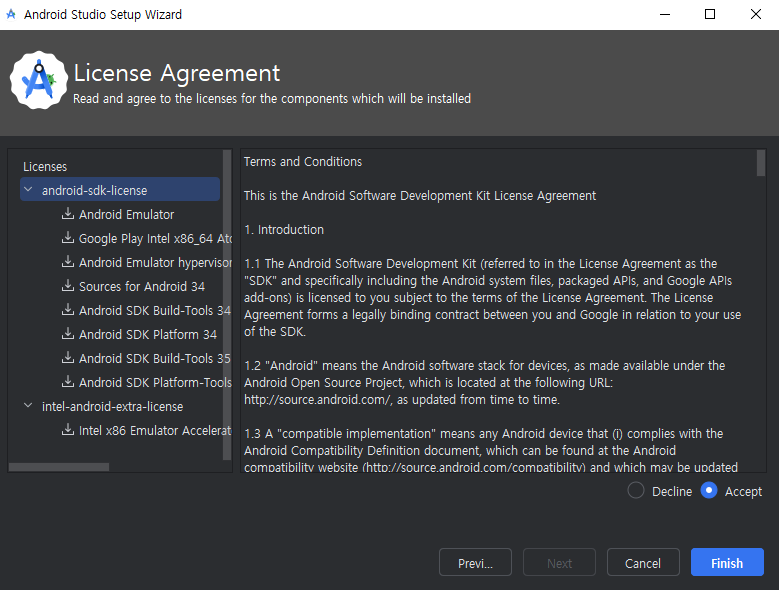Select the intel-android-extra-license entry
Image resolution: width=779 pixels, height=590 pixels.
click(x=112, y=406)
